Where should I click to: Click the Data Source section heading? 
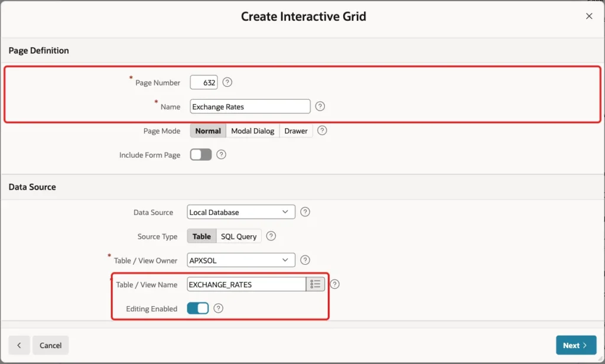pos(32,187)
